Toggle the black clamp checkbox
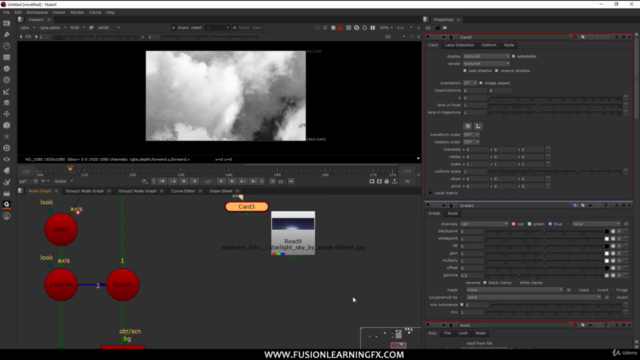This screenshot has height=360, width=640. (485, 283)
